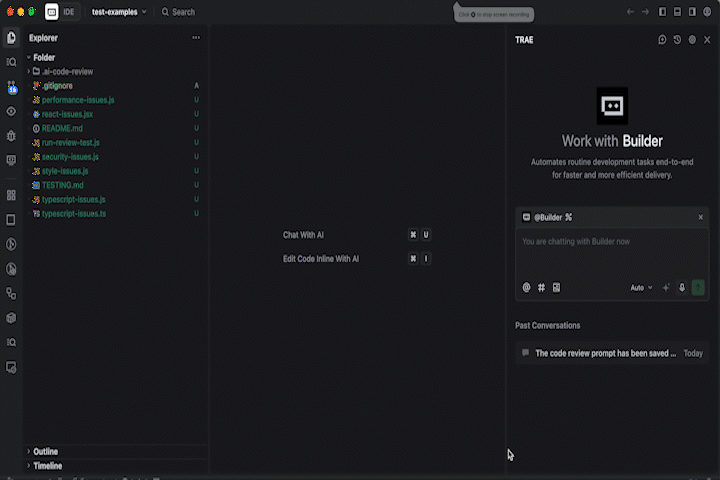Viewport: 720px width, 480px height.
Task: Click the green send message button
Action: click(x=698, y=288)
